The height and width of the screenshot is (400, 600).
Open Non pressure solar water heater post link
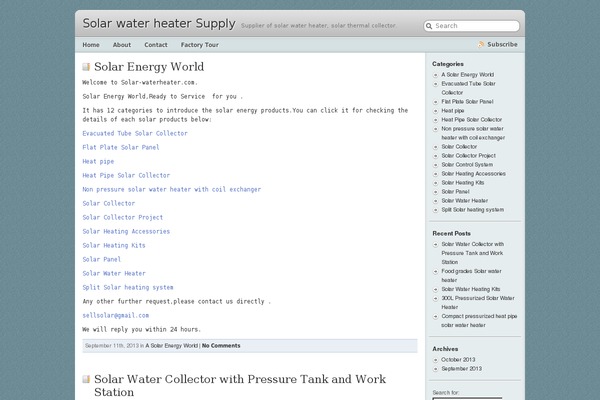click(x=172, y=189)
